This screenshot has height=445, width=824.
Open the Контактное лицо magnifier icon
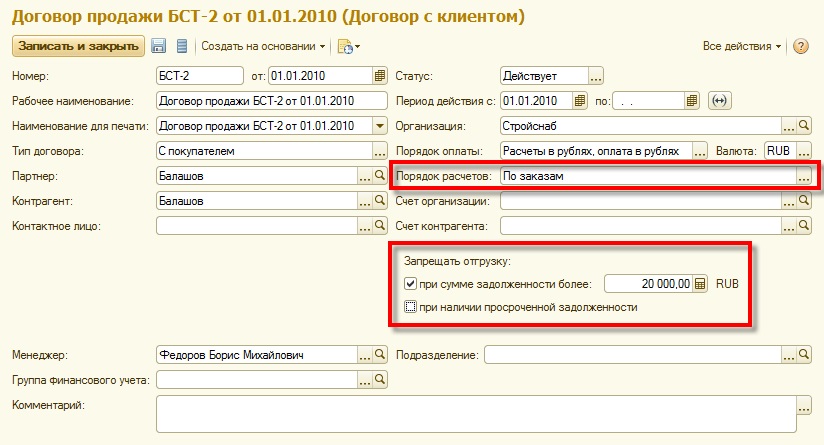380,226
